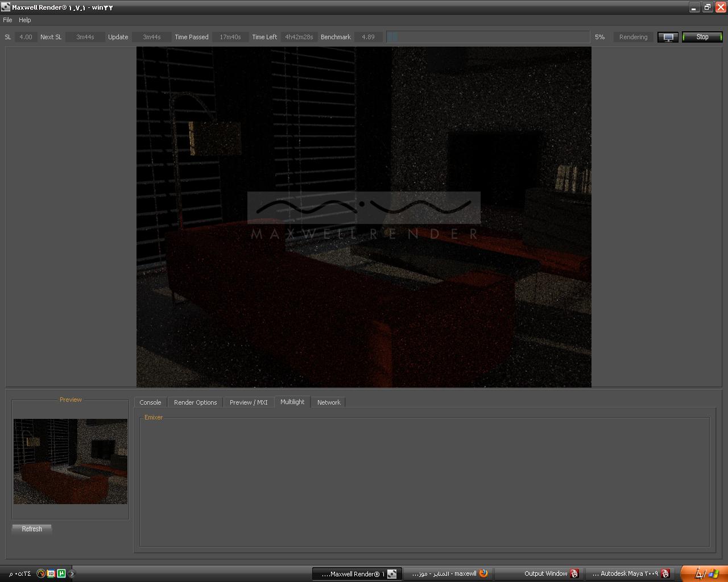Viewport: 728px width, 582px height.
Task: Click the main render view image
Action: click(x=364, y=217)
